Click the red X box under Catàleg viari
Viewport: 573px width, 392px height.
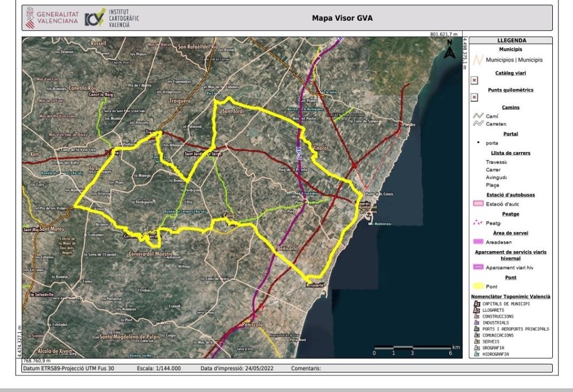tap(475, 81)
